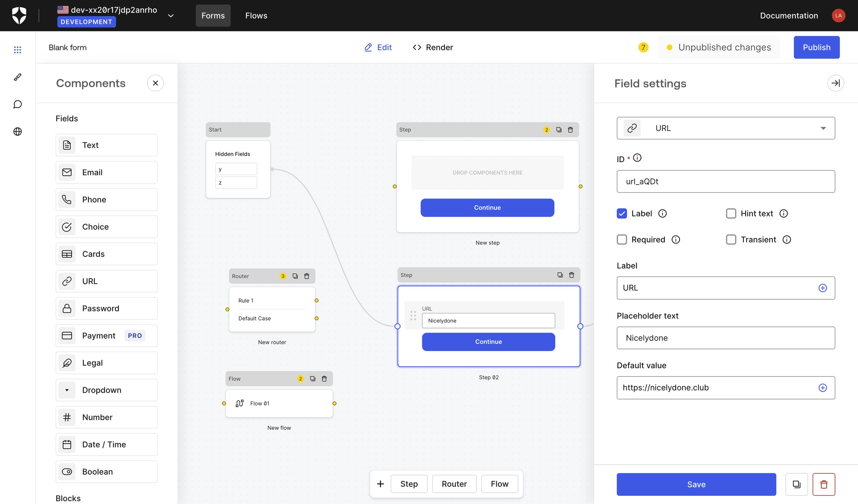Add a new Step node

click(x=409, y=484)
